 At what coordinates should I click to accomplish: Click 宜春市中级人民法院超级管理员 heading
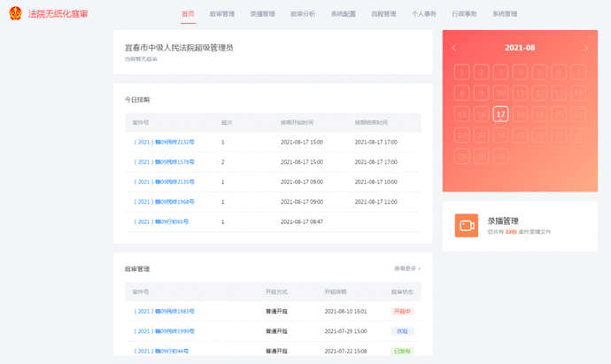(x=179, y=48)
